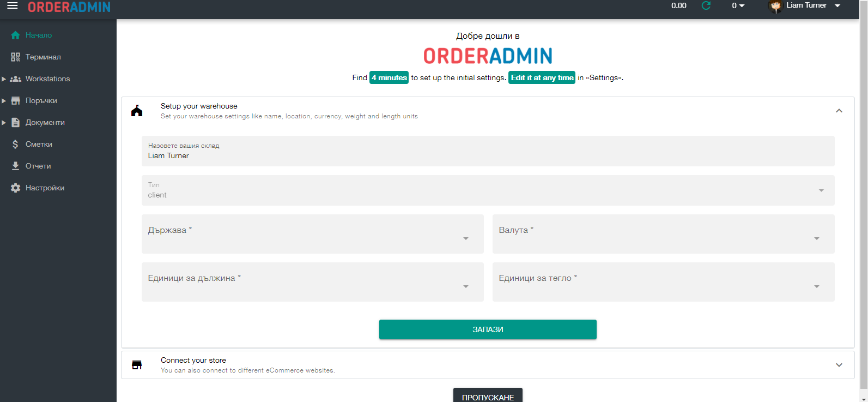The height and width of the screenshot is (402, 868).
Task: Expand the Документи sidebar triangle
Action: [x=4, y=123]
